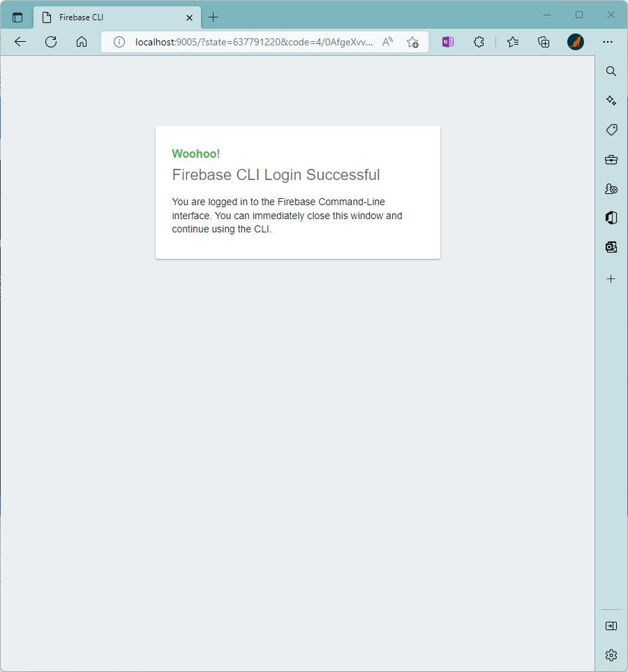Open the Extensions puzzle icon
Image resolution: width=628 pixels, height=672 pixels.
click(479, 42)
